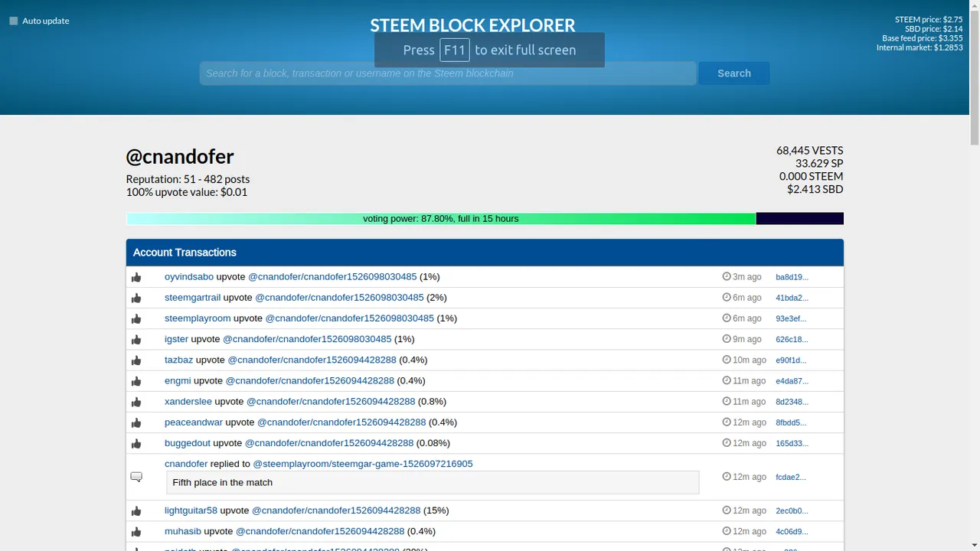Open transaction 8d2348...

[x=792, y=402]
